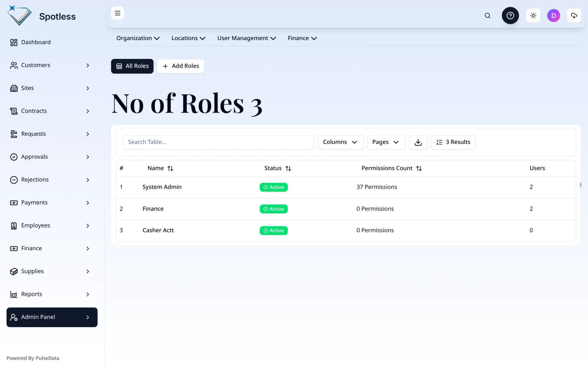Expand the Finance sidebar section
This screenshot has height=368, width=588.
(x=52, y=248)
